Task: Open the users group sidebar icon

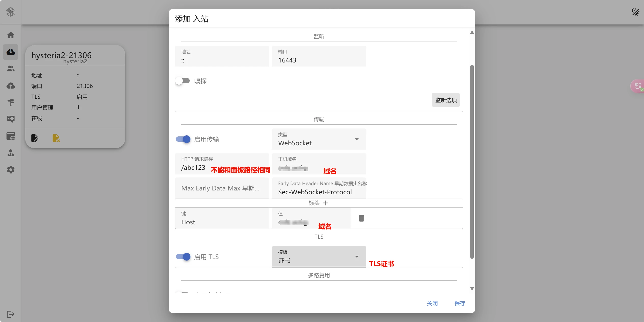Action: coord(10,69)
